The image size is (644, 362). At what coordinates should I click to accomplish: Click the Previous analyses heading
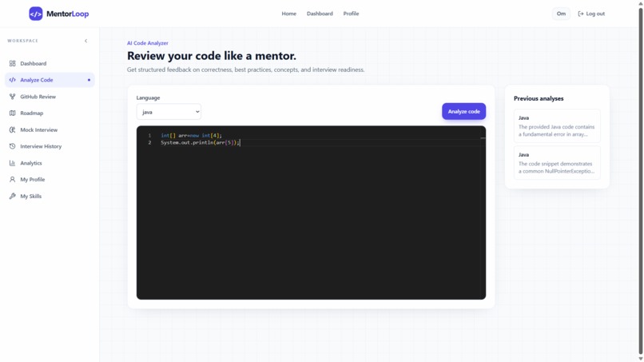click(539, 98)
